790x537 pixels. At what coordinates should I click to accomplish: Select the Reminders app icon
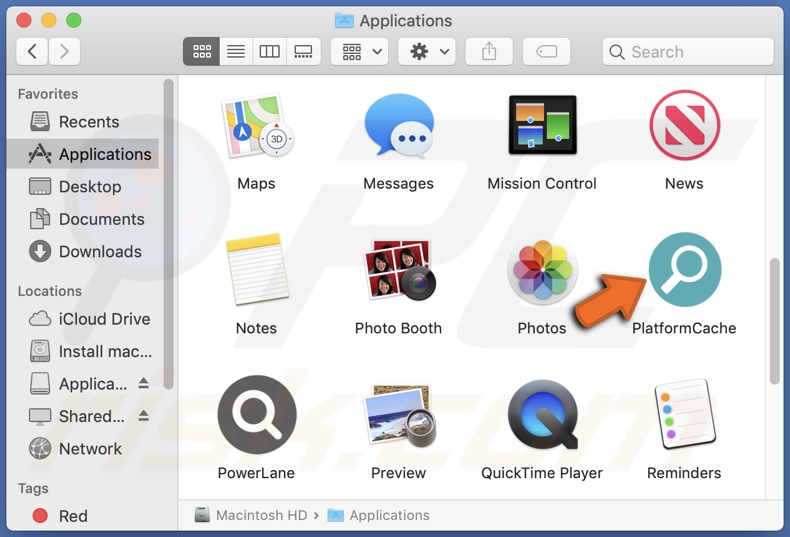pos(684,414)
